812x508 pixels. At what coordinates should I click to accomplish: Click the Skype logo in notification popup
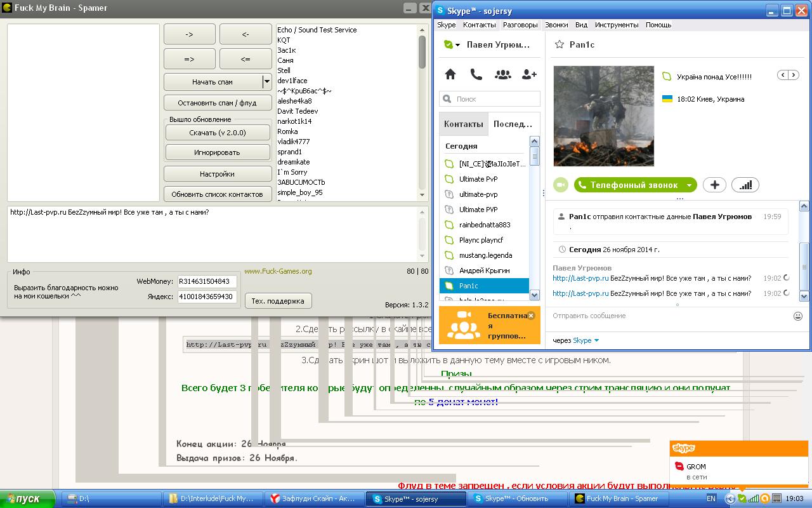(684, 448)
